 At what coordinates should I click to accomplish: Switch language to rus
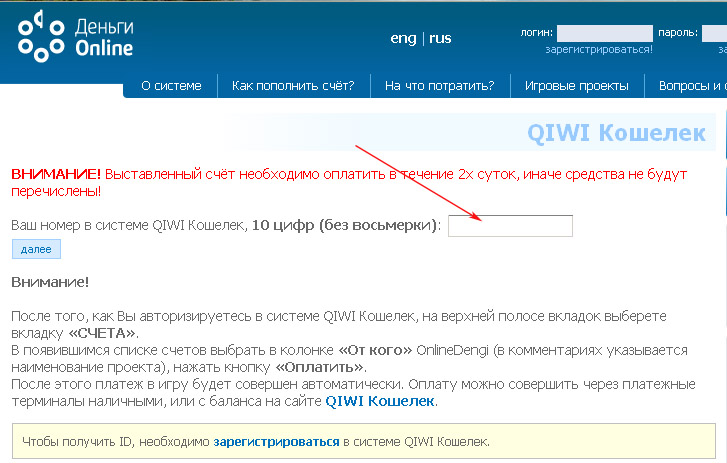click(440, 38)
